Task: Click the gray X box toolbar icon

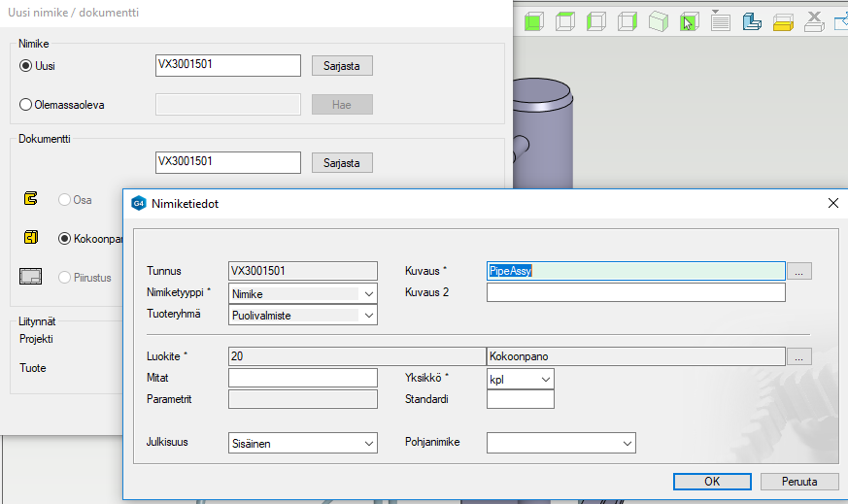Action: coord(815,21)
